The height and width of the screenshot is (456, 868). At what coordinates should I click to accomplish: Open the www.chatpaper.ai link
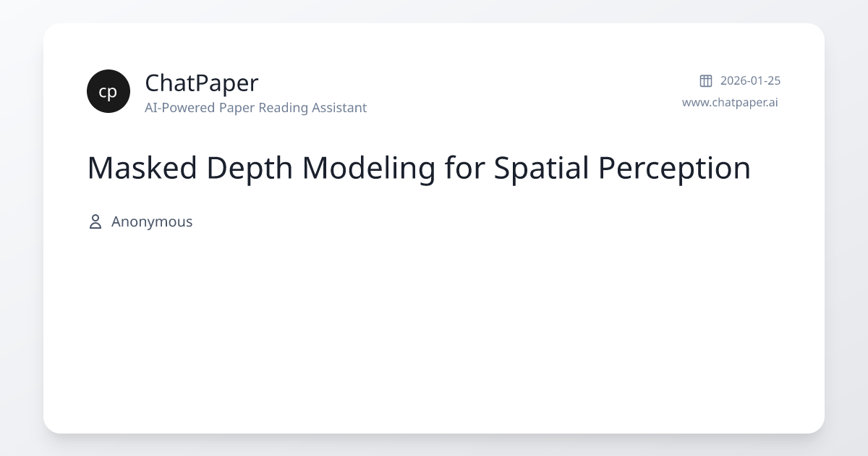click(730, 102)
